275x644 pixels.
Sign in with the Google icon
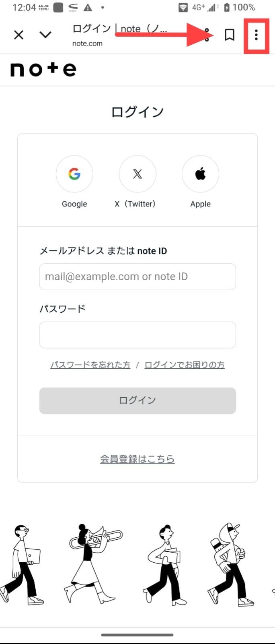(74, 174)
